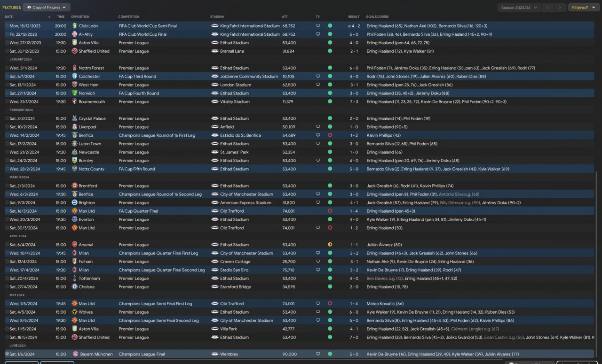Click the Villa Park stadium name
Image resolution: width=602 pixels, height=364 pixels.
pyautogui.click(x=230, y=329)
